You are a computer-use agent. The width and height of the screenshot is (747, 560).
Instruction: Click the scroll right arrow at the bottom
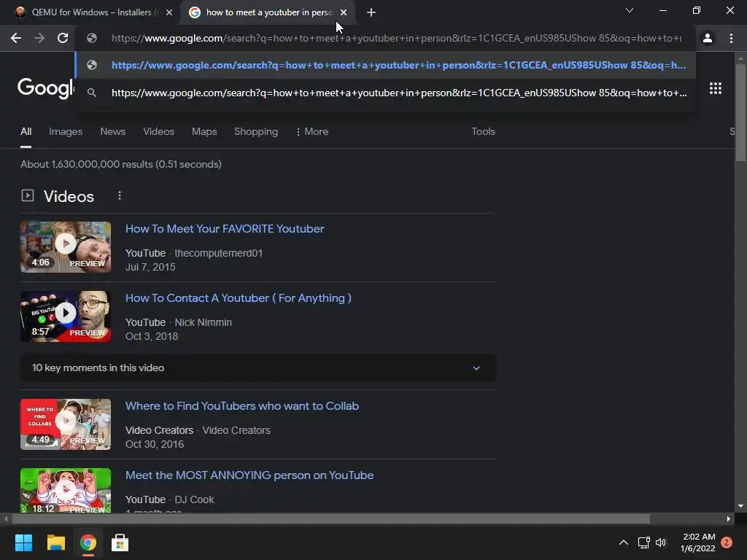(x=729, y=519)
